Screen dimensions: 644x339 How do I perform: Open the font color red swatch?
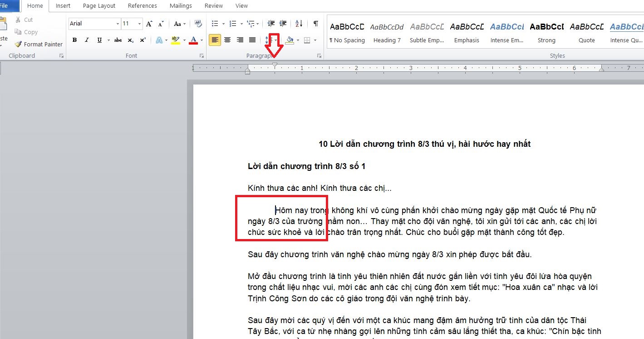(194, 40)
